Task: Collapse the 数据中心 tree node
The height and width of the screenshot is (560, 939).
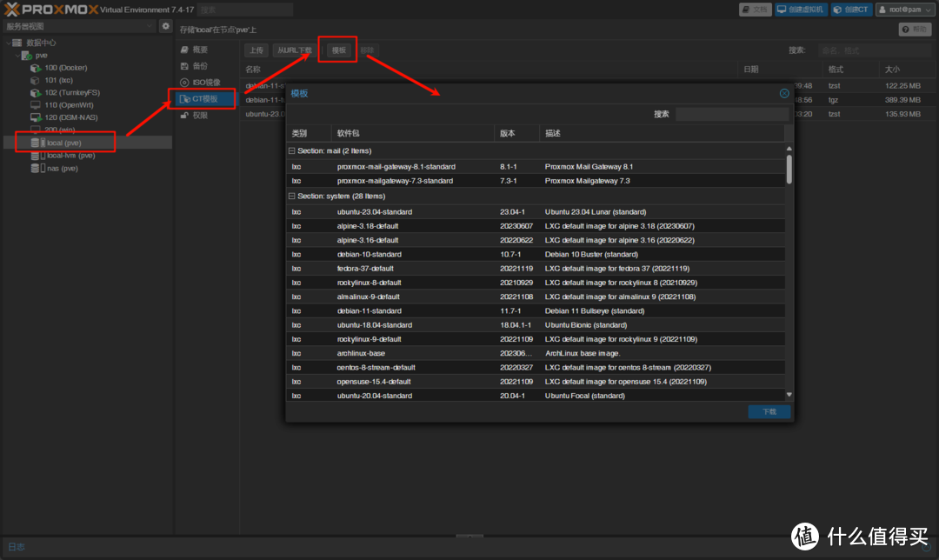Action: pos(9,43)
